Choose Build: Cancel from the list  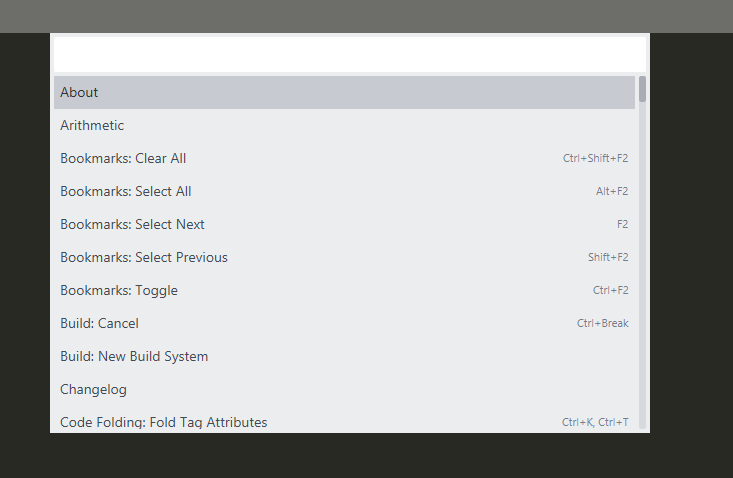99,323
